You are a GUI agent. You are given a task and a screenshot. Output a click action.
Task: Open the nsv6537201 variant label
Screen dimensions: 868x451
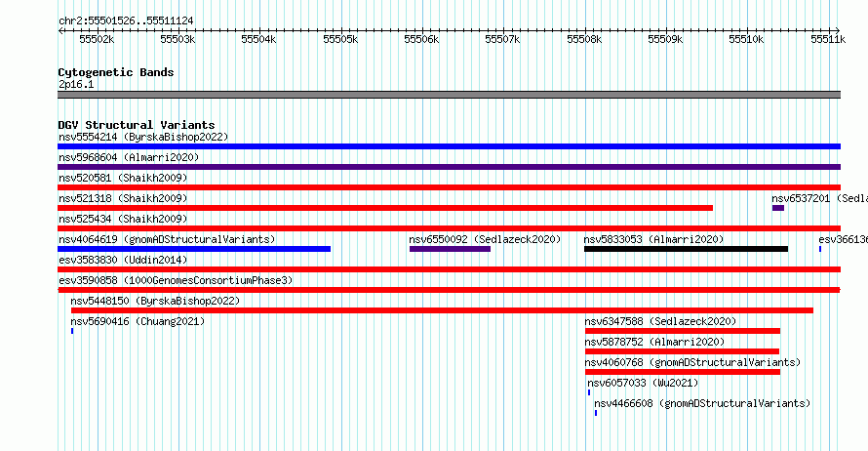tap(820, 198)
